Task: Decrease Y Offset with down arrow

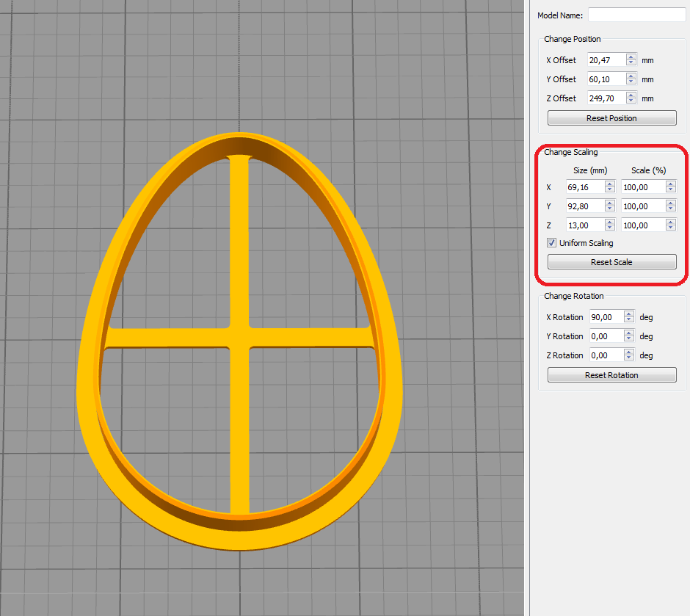Action: 631,82
